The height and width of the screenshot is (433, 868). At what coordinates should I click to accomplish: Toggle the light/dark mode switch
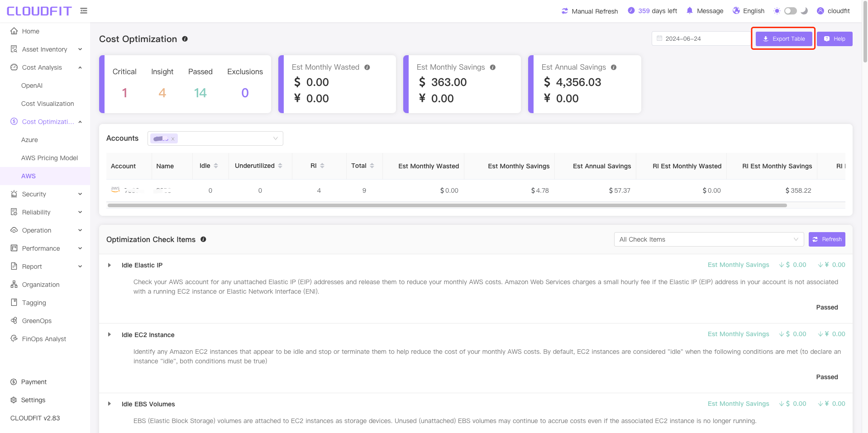[791, 11]
